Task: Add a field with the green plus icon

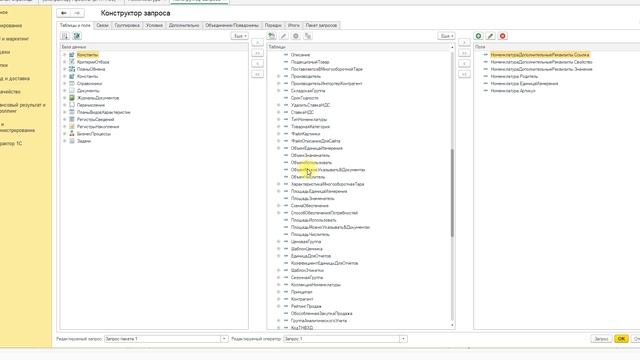Action: pos(478,36)
